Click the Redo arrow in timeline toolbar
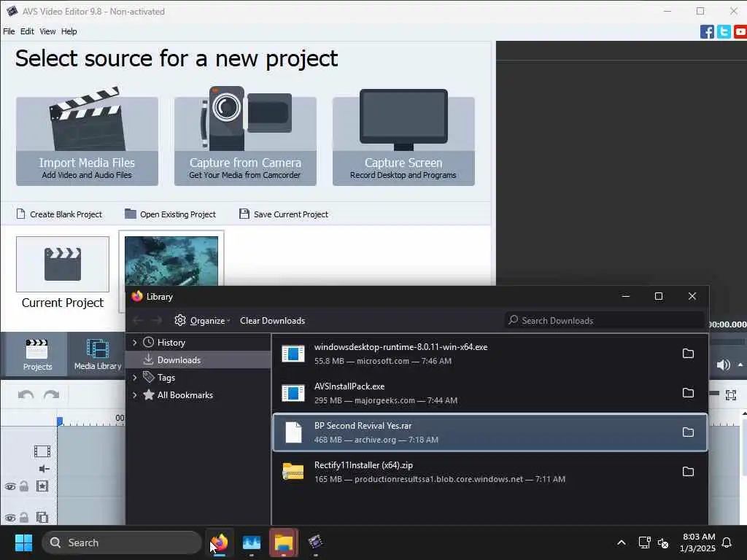The height and width of the screenshot is (560, 747). 52,394
